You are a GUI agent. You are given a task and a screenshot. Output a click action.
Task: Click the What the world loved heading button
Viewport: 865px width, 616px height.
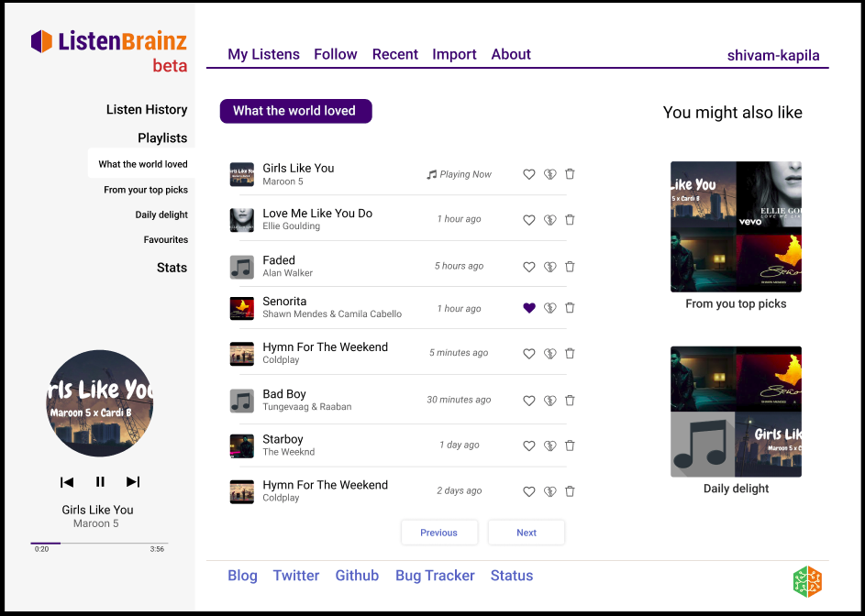295,111
